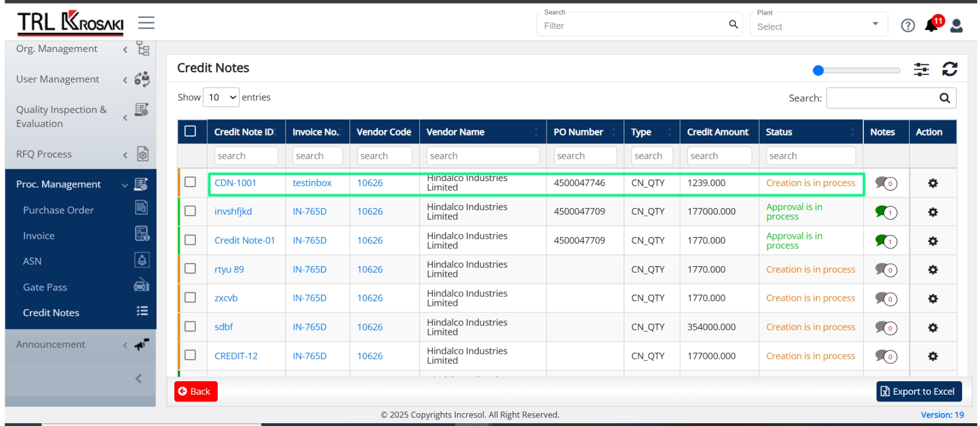Click the Export to Excel button
This screenshot has width=980, height=426.
(x=919, y=391)
